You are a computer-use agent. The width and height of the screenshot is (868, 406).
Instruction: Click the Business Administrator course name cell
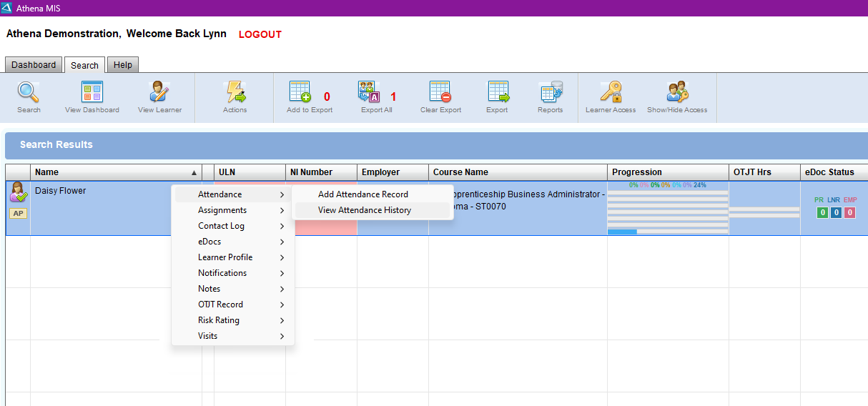[x=518, y=208]
